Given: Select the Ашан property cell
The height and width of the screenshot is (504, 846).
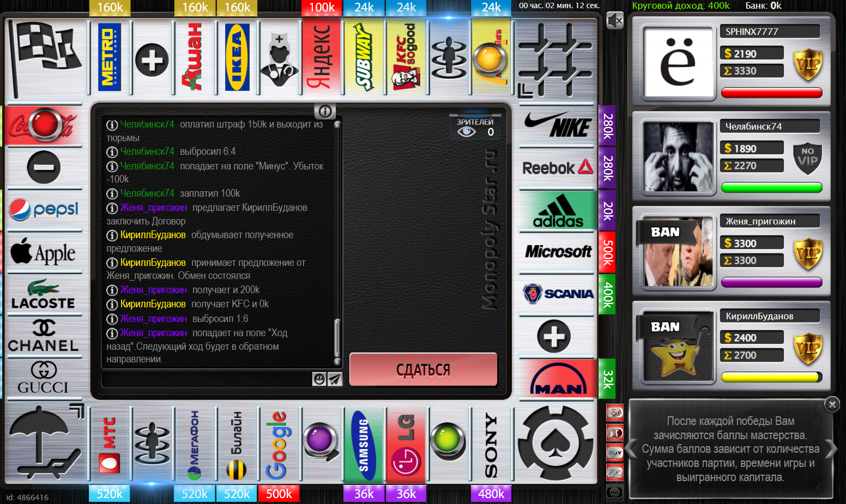Looking at the screenshot, I should click(195, 57).
